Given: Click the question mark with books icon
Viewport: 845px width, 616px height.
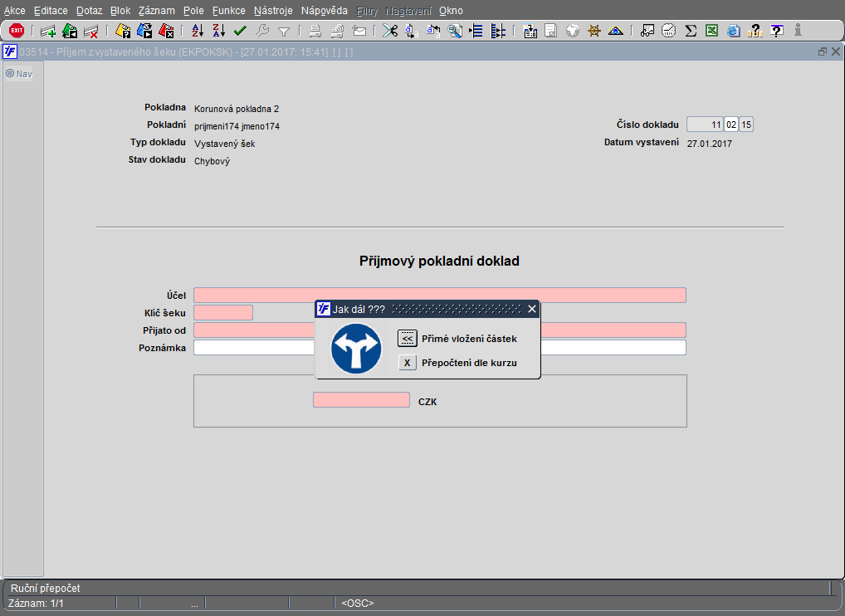Looking at the screenshot, I should [755, 31].
